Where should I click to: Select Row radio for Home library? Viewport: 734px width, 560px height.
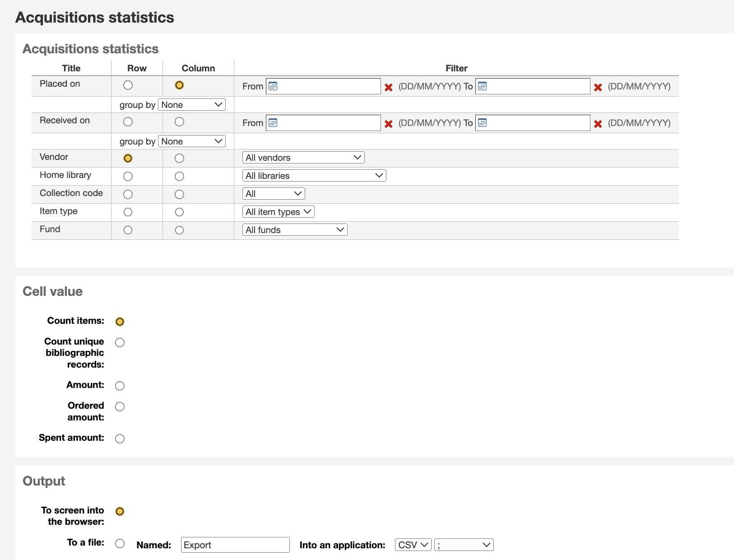click(x=128, y=176)
